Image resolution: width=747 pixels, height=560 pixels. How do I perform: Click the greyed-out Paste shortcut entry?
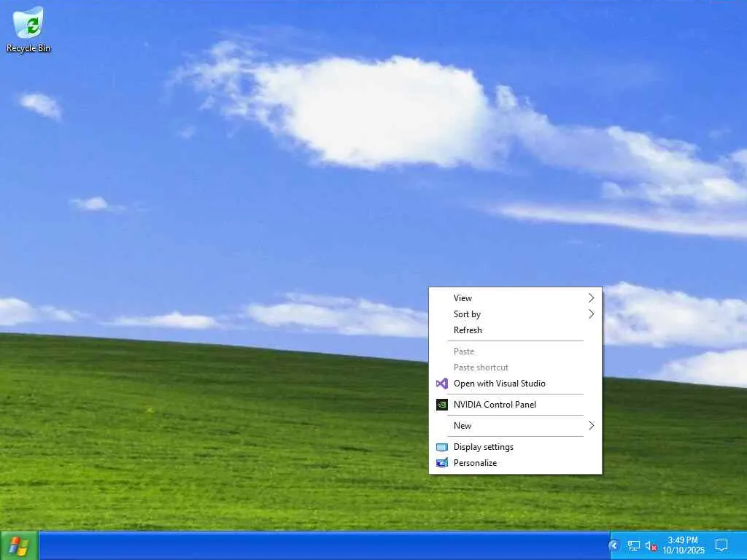coord(516,367)
